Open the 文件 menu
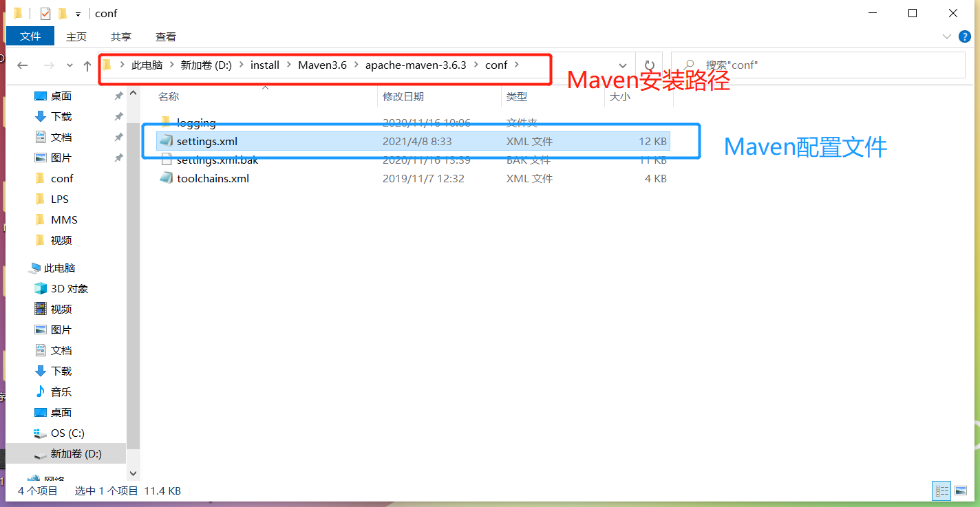 point(30,36)
